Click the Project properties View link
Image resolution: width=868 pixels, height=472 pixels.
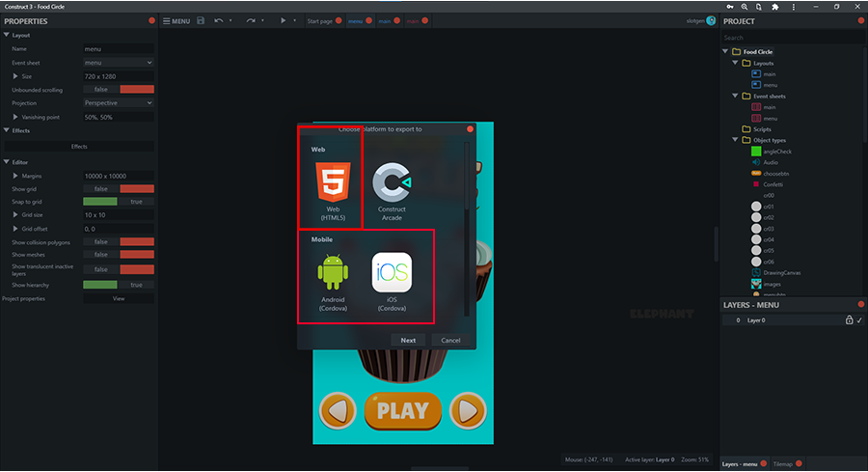pos(119,298)
